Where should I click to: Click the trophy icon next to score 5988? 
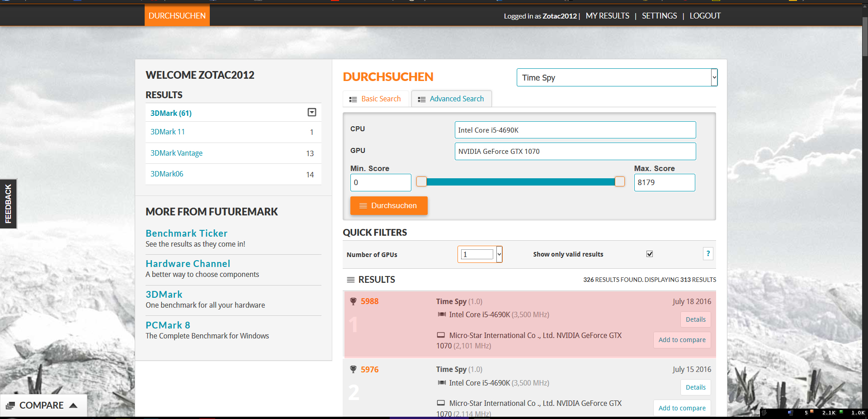pyautogui.click(x=354, y=301)
